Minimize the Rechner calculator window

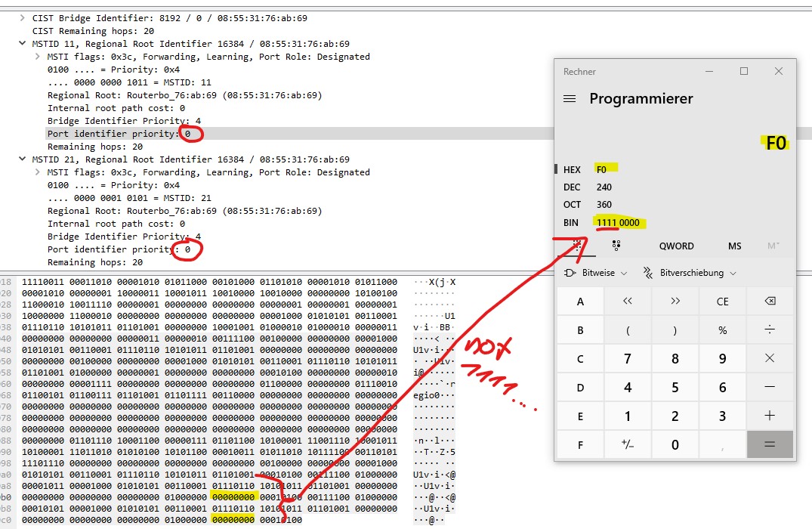pos(709,71)
